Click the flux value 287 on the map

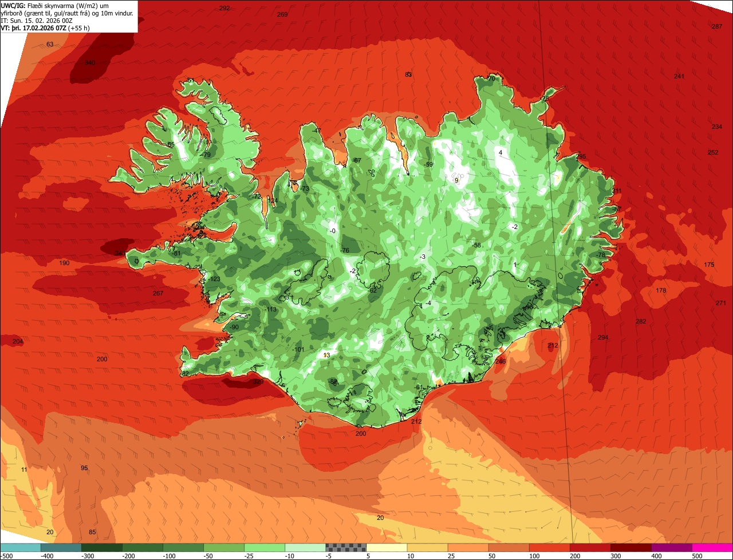pyautogui.click(x=717, y=27)
